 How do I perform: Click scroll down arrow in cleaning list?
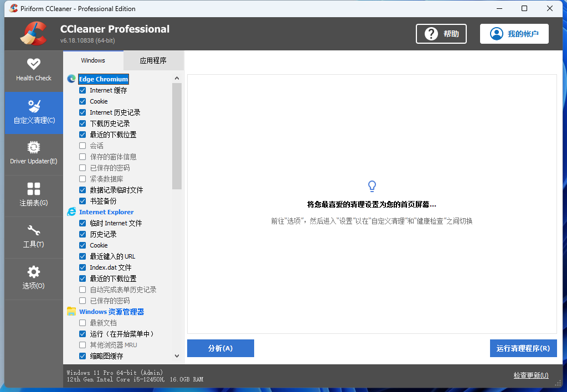(177, 356)
